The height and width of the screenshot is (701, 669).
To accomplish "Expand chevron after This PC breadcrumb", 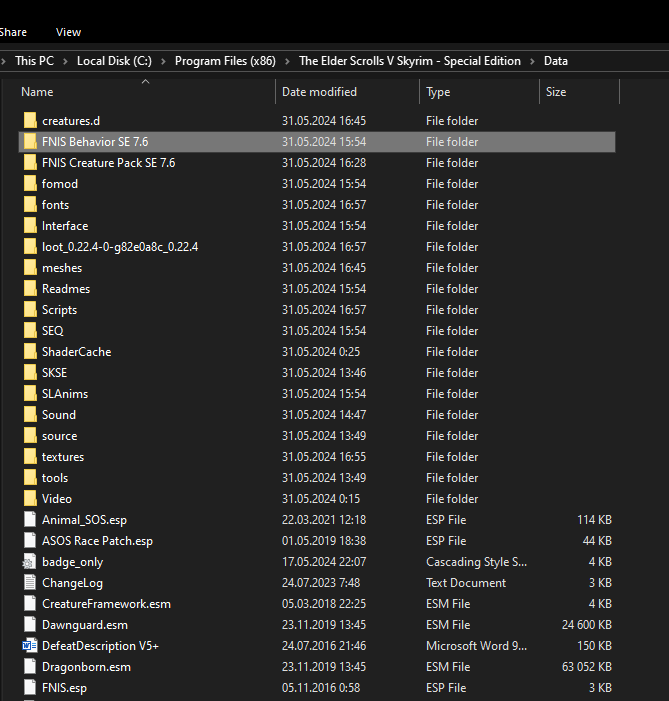I will pos(65,61).
